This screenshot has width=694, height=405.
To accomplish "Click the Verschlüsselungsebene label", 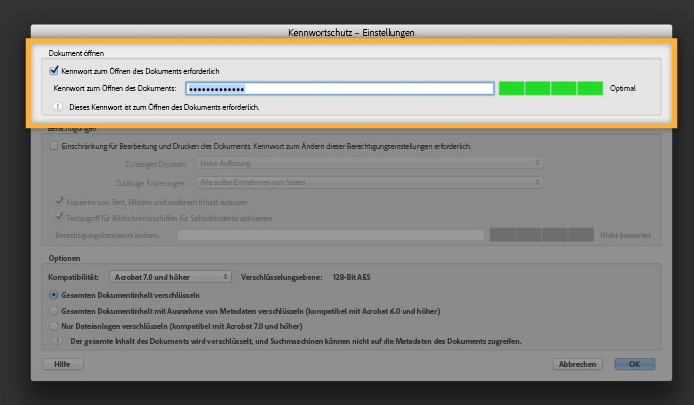I will pyautogui.click(x=281, y=277).
